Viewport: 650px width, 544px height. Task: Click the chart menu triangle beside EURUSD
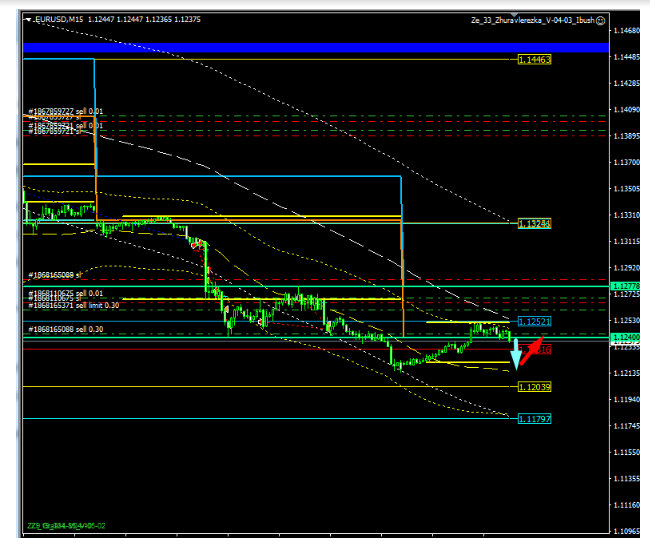click(27, 19)
